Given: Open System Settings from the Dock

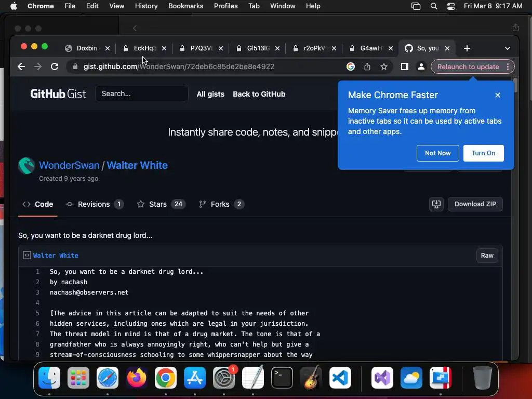Looking at the screenshot, I should pos(224,378).
